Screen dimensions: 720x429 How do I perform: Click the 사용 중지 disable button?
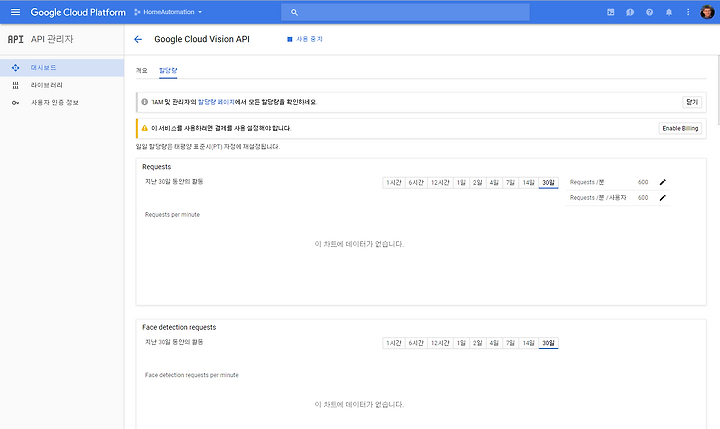[x=305, y=39]
